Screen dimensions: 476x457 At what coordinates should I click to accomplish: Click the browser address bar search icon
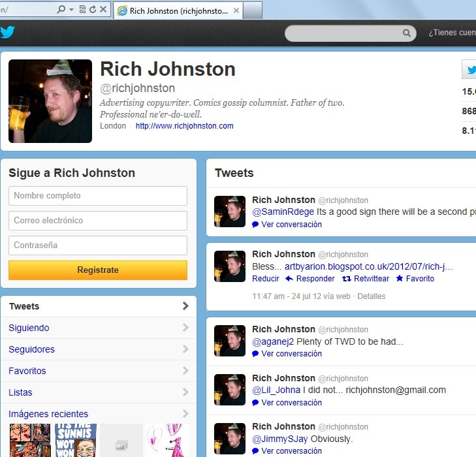(x=61, y=9)
